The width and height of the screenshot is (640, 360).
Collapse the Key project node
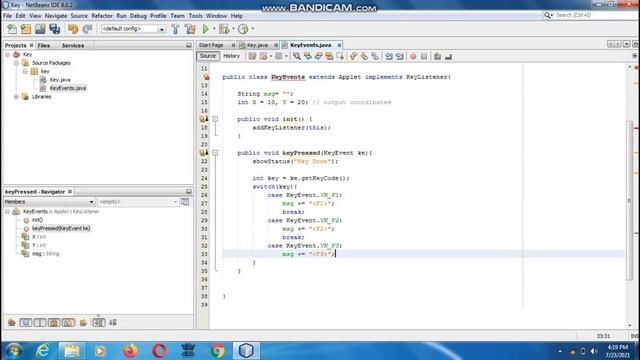7,54
